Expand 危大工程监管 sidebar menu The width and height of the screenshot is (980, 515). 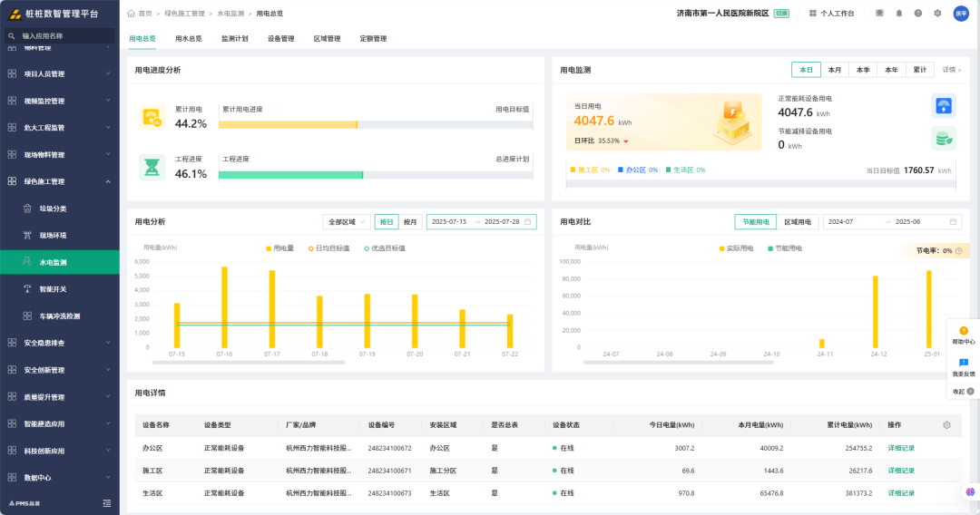[x=60, y=127]
